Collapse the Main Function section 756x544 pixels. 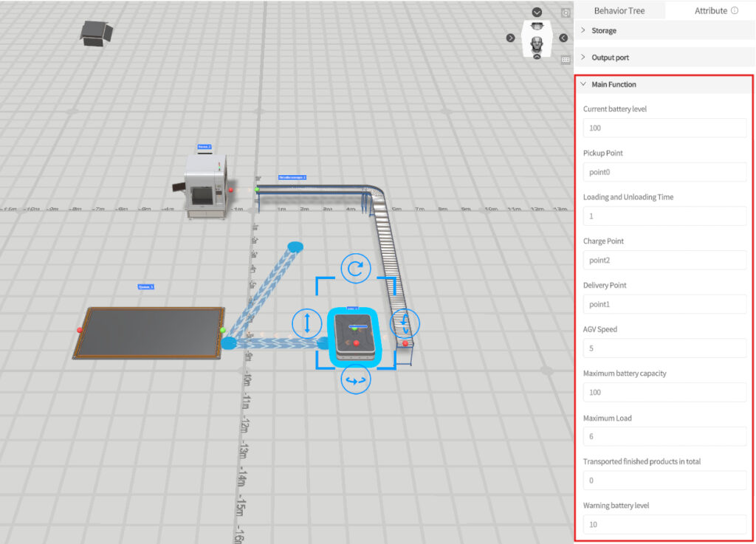coord(664,84)
